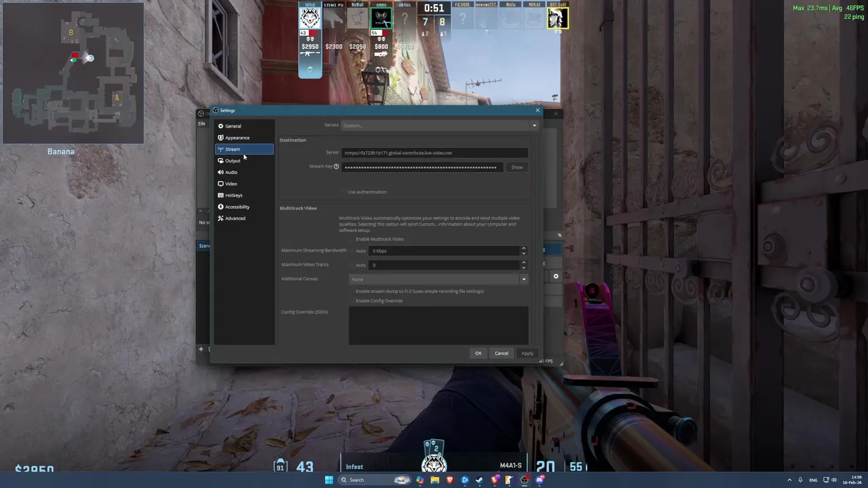Screen dimensions: 868x488
Task: Open the Accessibility settings category
Action: (244, 207)
